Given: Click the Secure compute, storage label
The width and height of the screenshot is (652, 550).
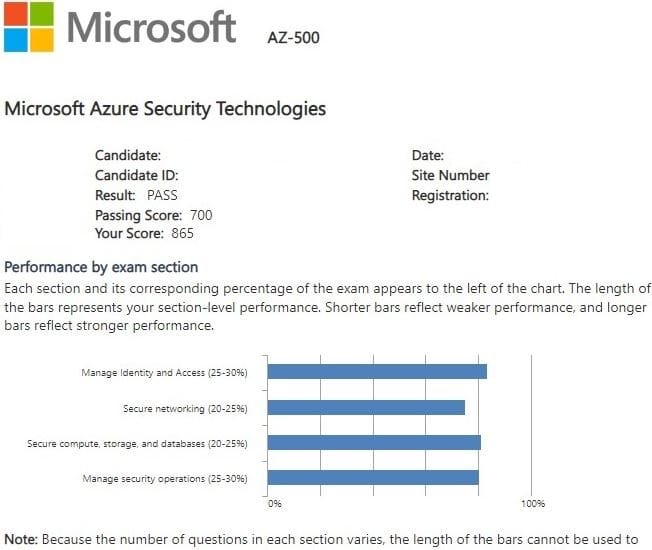Looking at the screenshot, I should click(x=137, y=443).
